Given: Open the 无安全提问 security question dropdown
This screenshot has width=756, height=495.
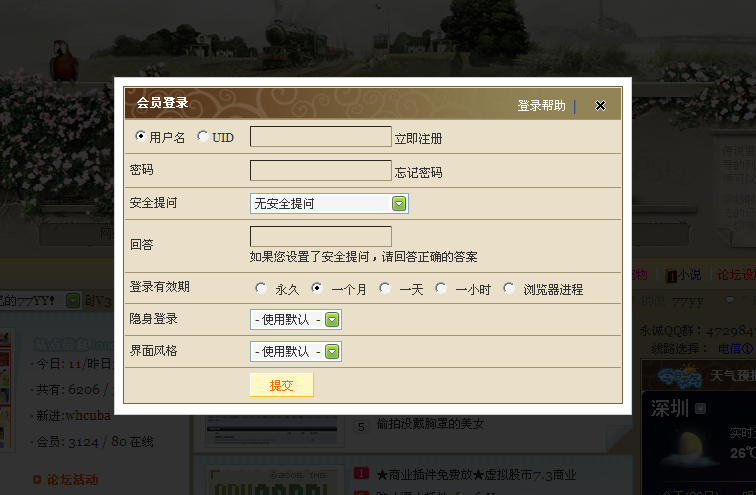Looking at the screenshot, I should [329, 203].
